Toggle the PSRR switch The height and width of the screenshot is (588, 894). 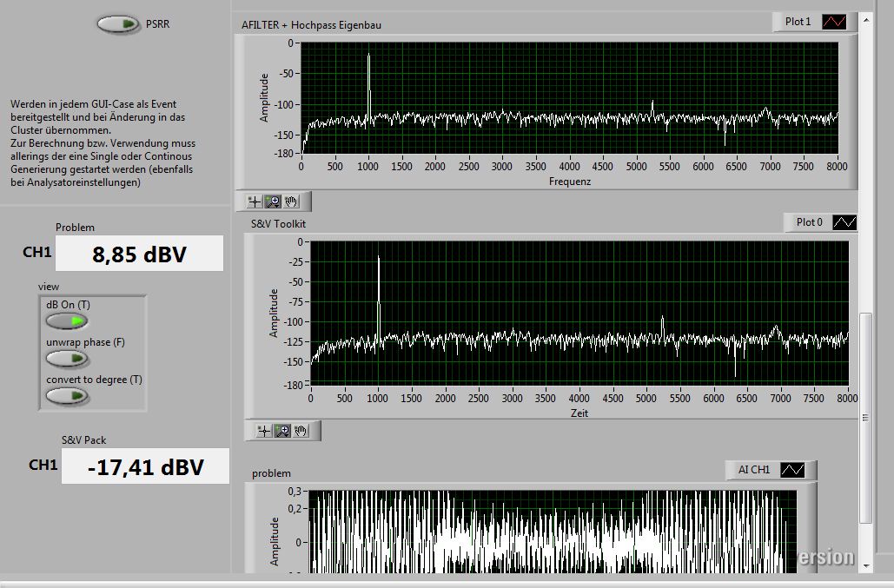(x=118, y=24)
